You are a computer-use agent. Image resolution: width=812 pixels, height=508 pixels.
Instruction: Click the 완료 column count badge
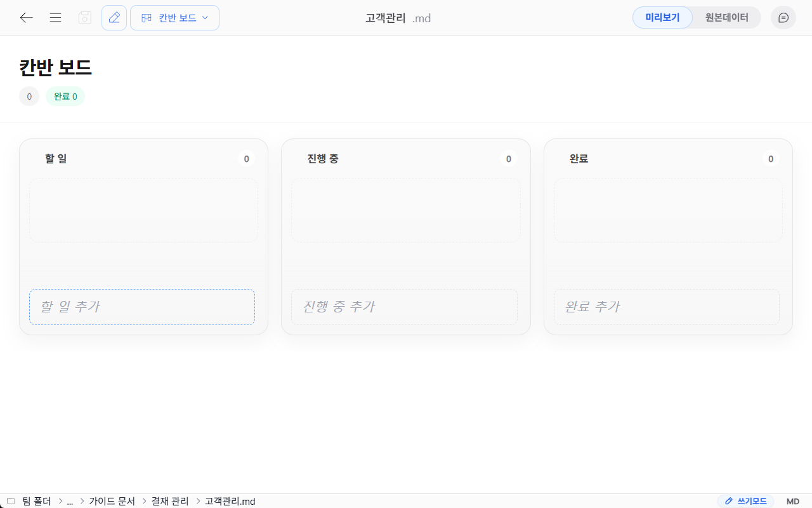[771, 159]
